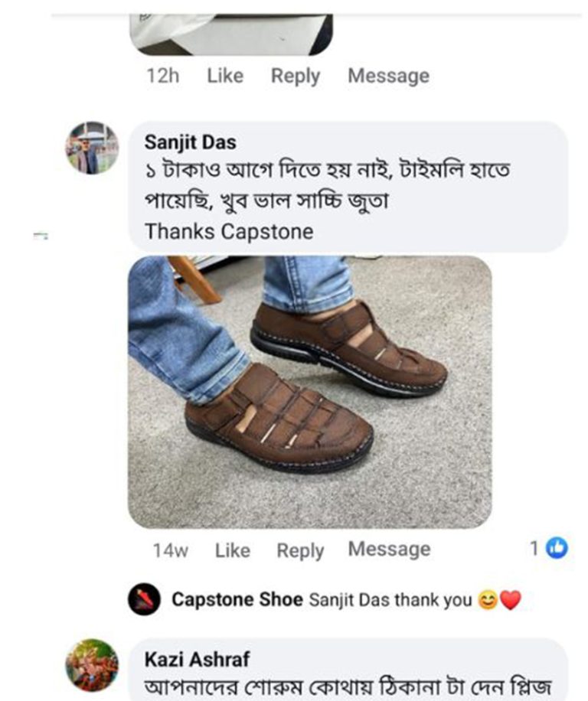
Task: Reply to Sanjit Das's comment
Action: (x=300, y=550)
